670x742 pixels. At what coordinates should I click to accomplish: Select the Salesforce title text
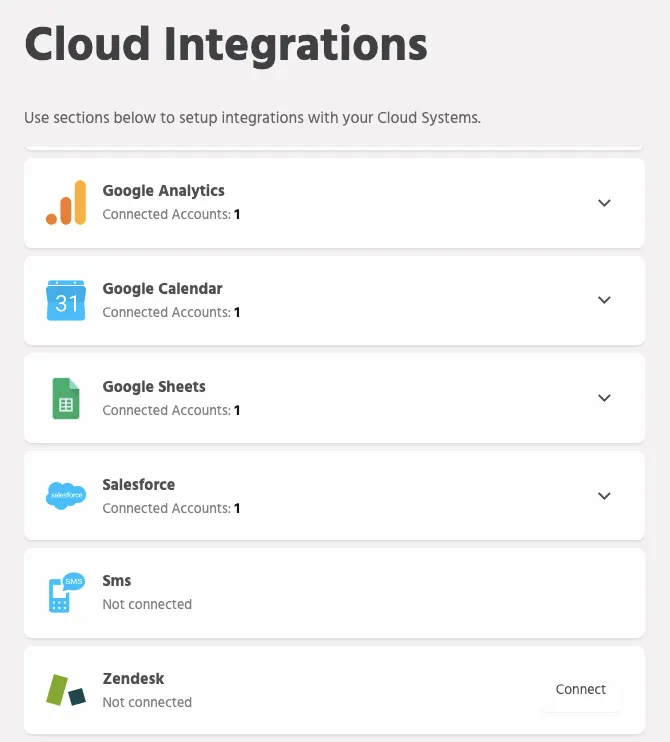click(139, 485)
